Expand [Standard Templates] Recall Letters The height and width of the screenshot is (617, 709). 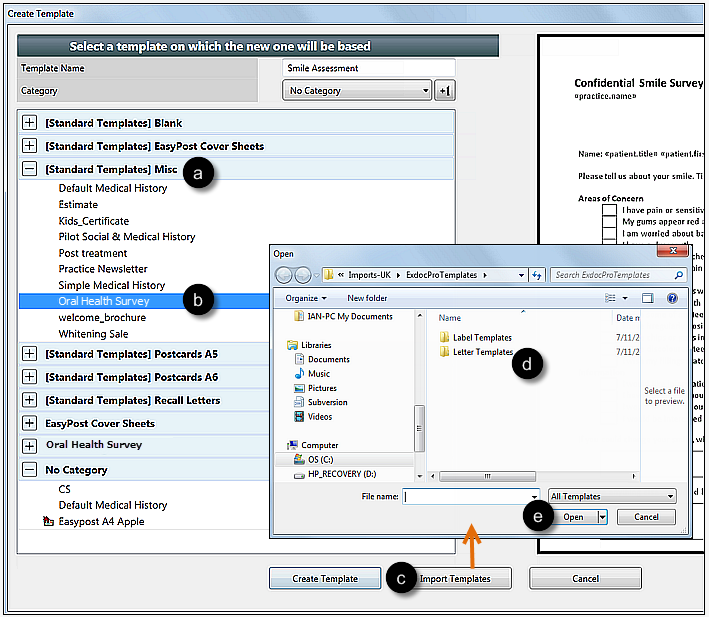pyautogui.click(x=29, y=400)
